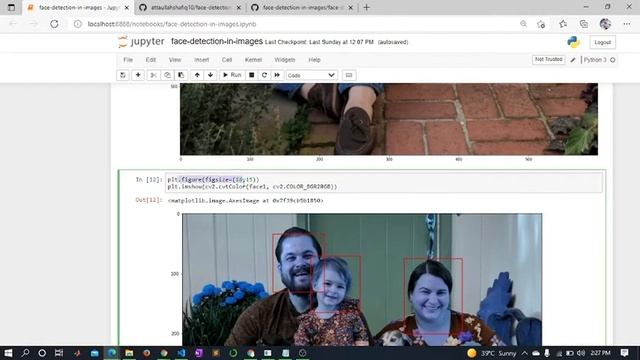Open the zoom magnifier in address bar
Viewport: 640px width, 360px height.
[x=523, y=24]
